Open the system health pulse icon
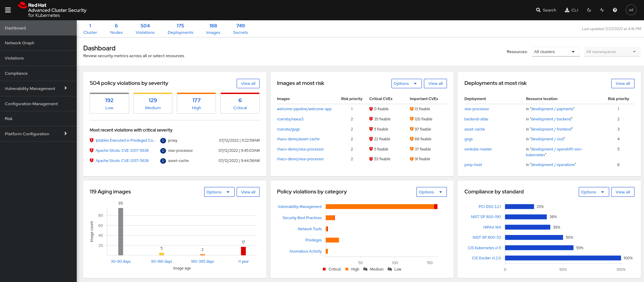Viewport: 644px width, 282px height. point(602,10)
